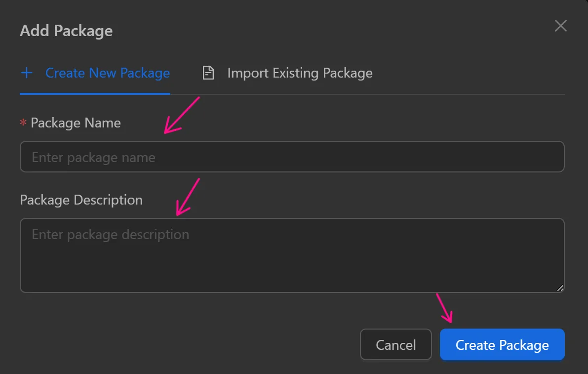Click the document icon beside Import Existing Package
Image resolution: width=588 pixels, height=374 pixels.
click(x=207, y=72)
